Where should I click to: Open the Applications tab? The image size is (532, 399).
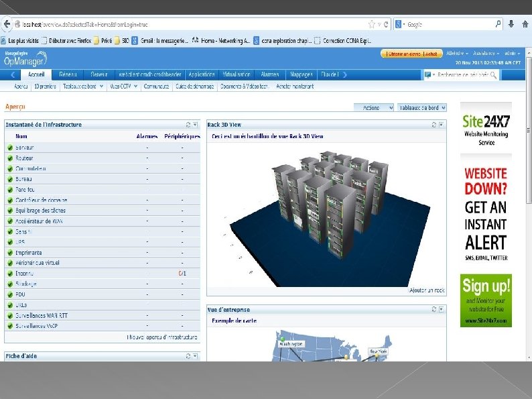click(x=202, y=74)
